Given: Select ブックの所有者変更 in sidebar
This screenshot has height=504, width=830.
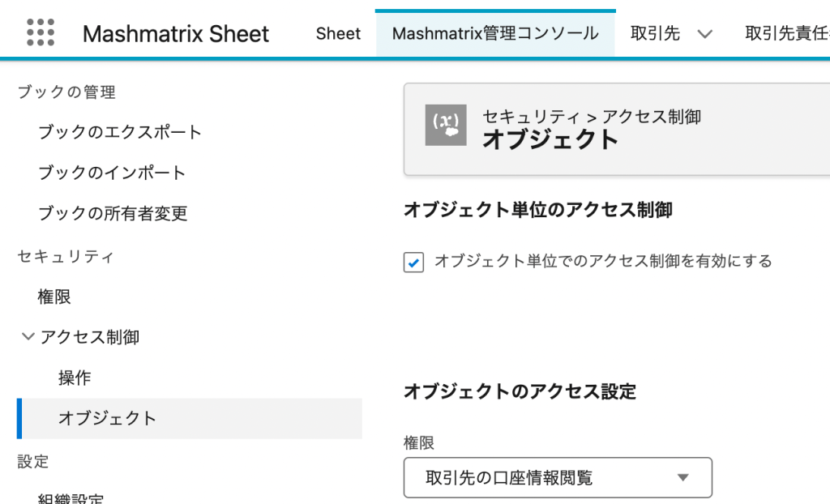Looking at the screenshot, I should [x=113, y=213].
